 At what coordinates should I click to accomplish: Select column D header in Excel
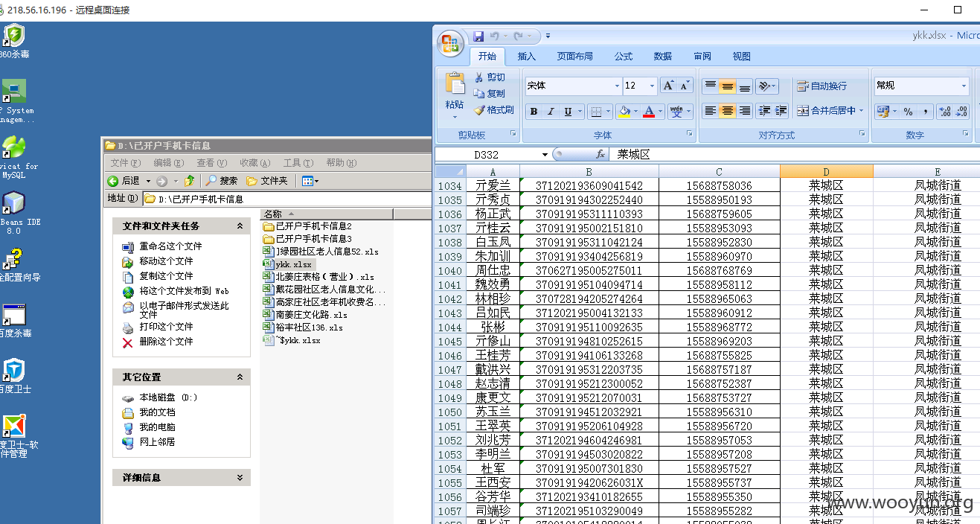826,172
